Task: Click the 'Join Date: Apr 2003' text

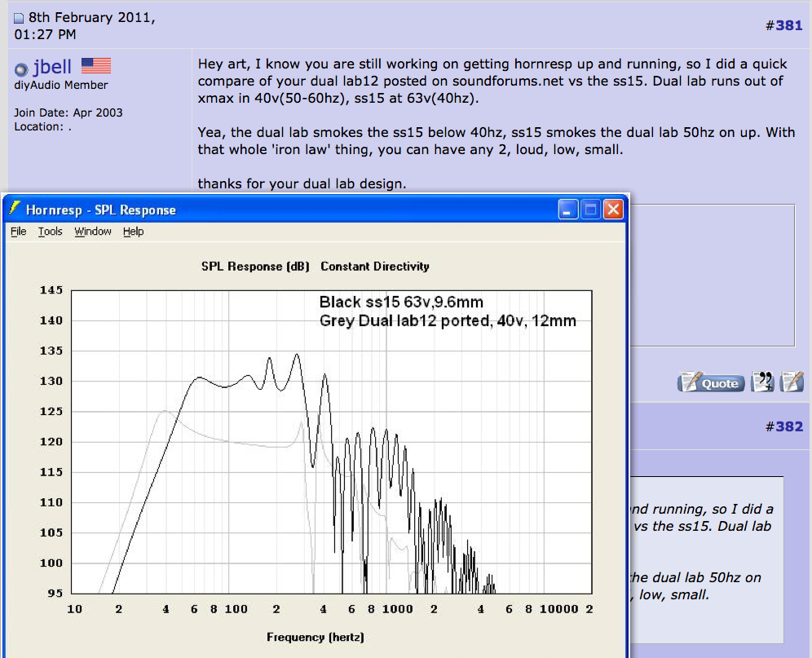Action: (x=68, y=113)
